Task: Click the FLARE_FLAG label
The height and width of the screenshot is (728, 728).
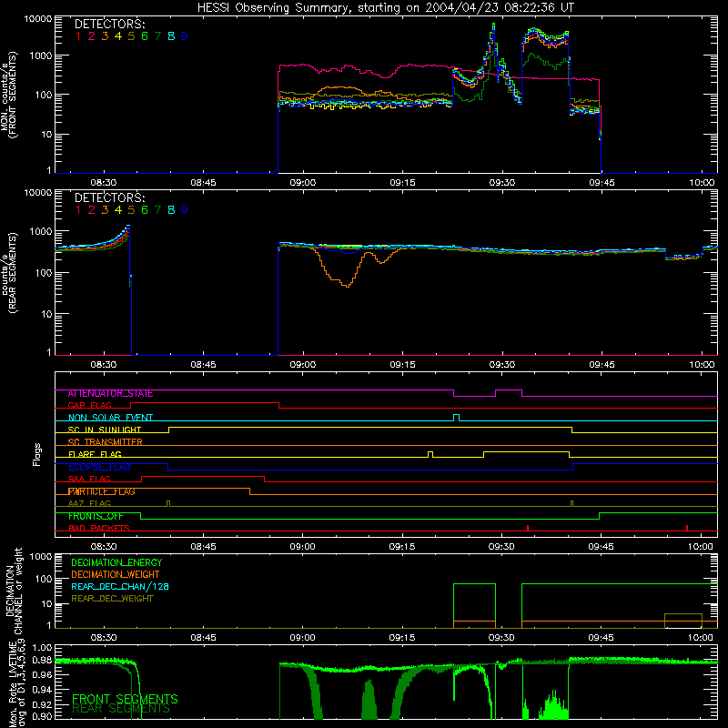Action: (x=95, y=454)
